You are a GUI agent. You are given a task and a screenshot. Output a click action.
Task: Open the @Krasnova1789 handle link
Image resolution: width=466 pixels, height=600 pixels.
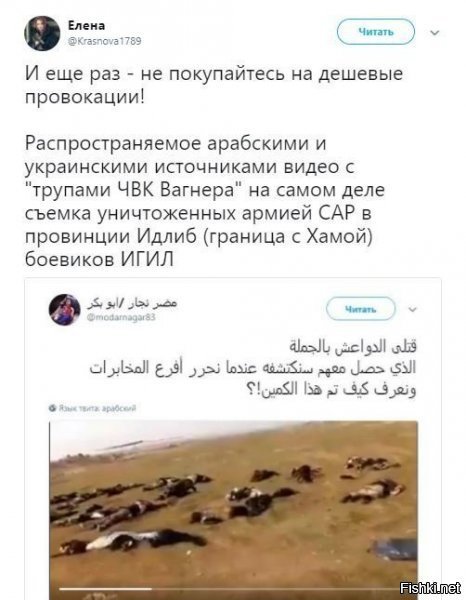click(104, 41)
